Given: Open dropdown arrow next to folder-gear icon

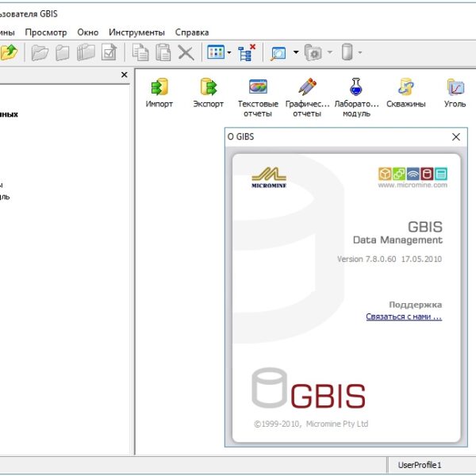Looking at the screenshot, I should pos(330,52).
